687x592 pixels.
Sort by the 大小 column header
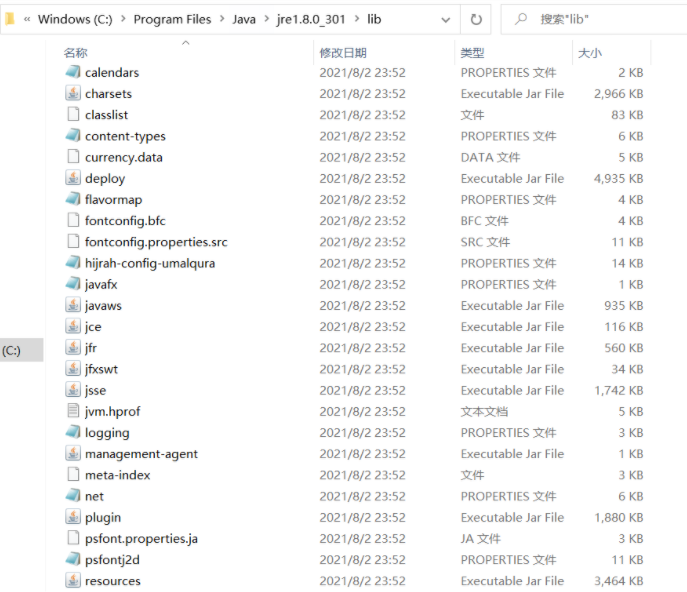590,53
